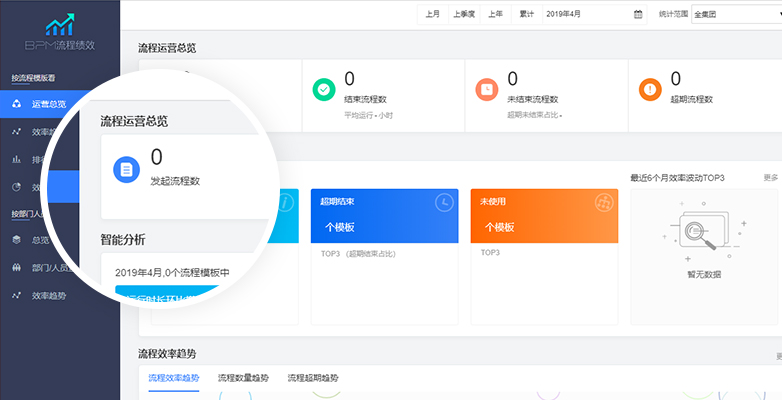The image size is (782, 400).
Task: Select the 上月 time range option
Action: click(432, 14)
